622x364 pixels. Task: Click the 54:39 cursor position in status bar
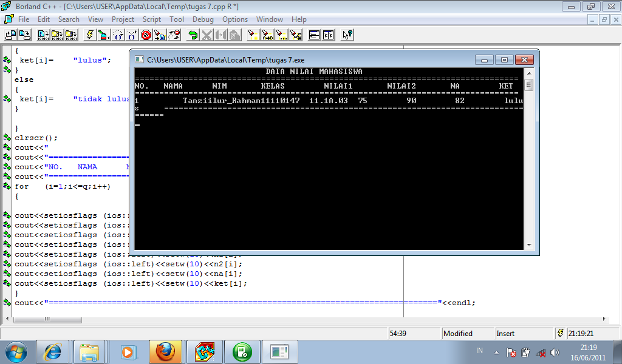point(398,334)
